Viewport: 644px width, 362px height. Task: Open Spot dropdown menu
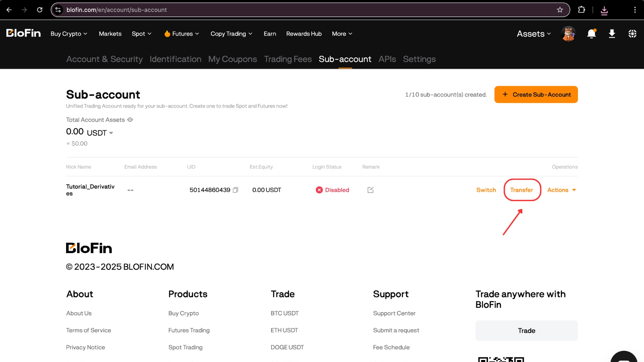pyautogui.click(x=142, y=34)
